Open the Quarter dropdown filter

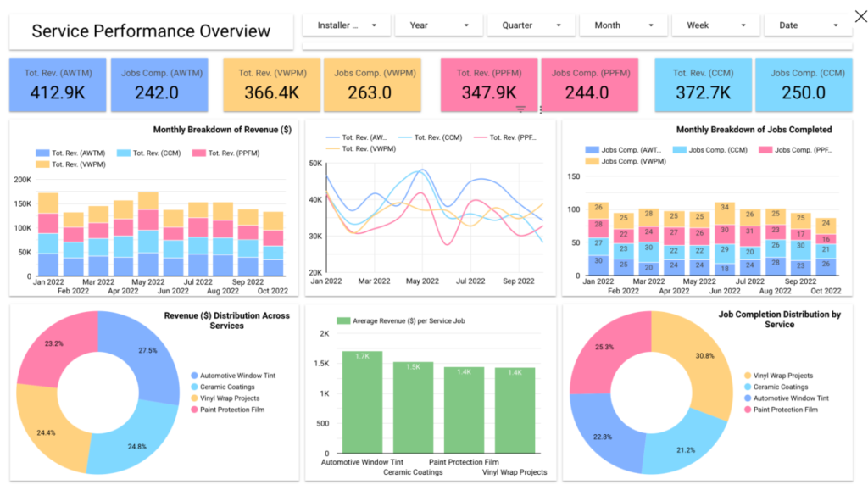click(531, 25)
